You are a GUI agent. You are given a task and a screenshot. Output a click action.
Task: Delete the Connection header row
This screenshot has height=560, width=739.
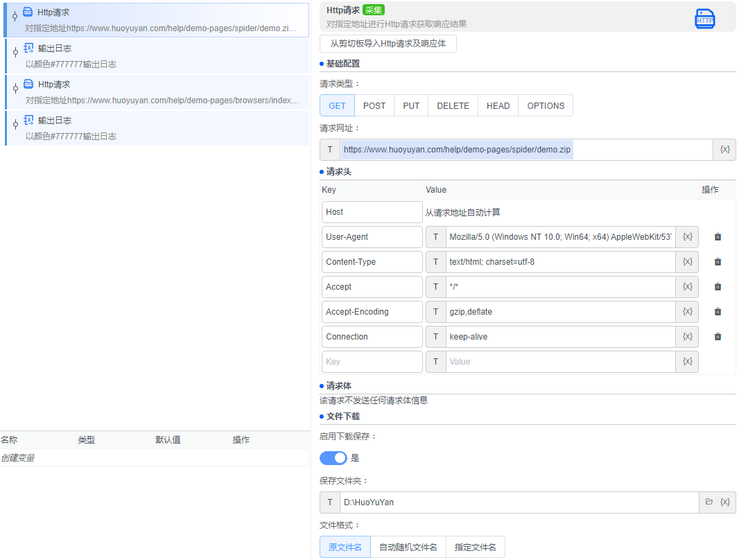coord(718,337)
